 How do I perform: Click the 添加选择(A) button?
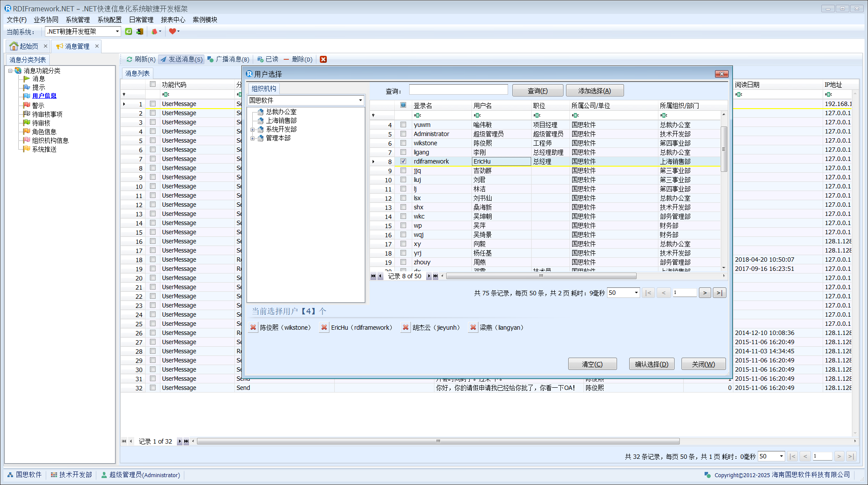[594, 91]
